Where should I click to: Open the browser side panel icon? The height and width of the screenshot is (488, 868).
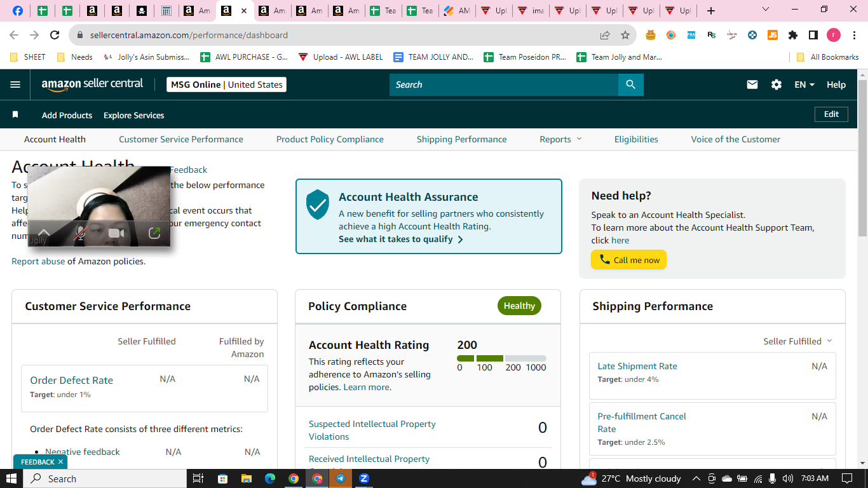pyautogui.click(x=813, y=35)
